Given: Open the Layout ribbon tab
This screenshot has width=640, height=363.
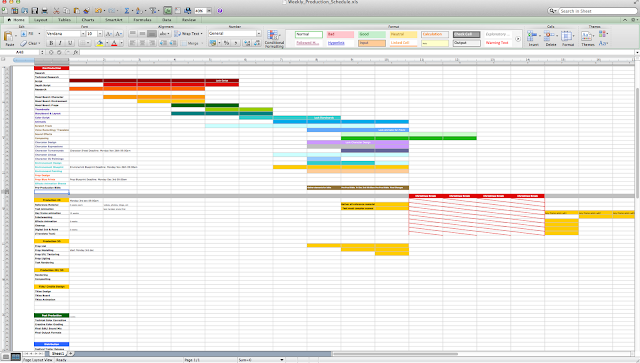Looking at the screenshot, I should 40,20.
